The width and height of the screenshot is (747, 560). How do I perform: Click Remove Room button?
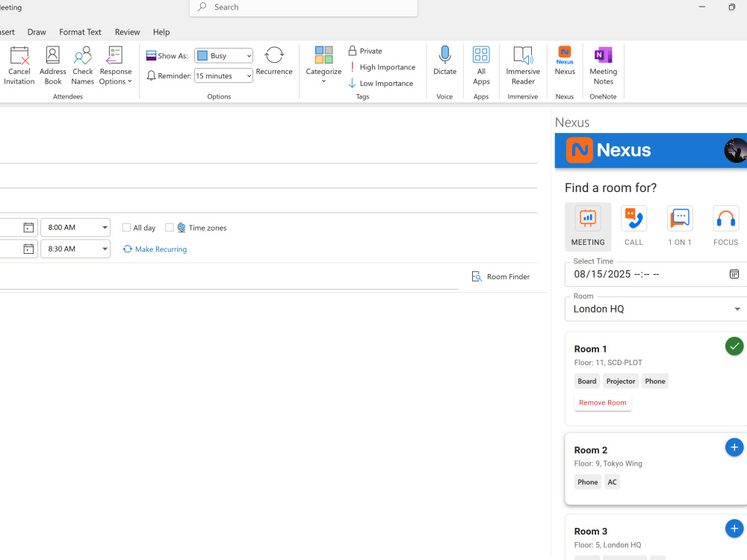[x=603, y=403]
